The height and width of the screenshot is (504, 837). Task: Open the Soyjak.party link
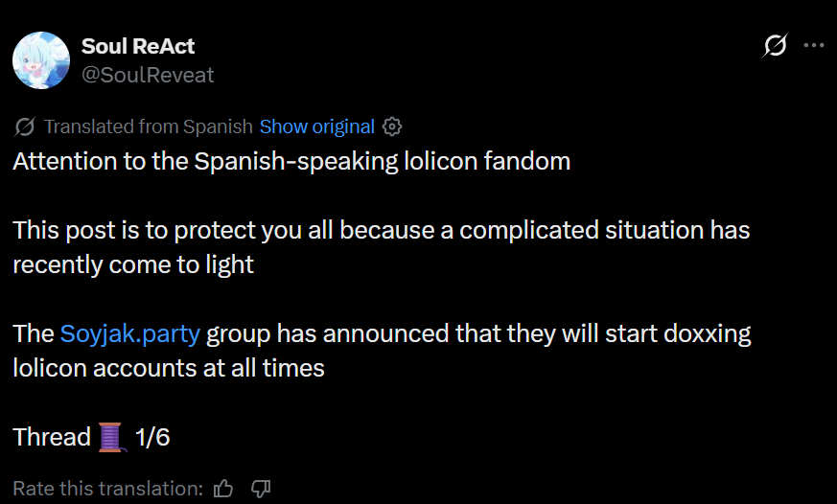129,334
